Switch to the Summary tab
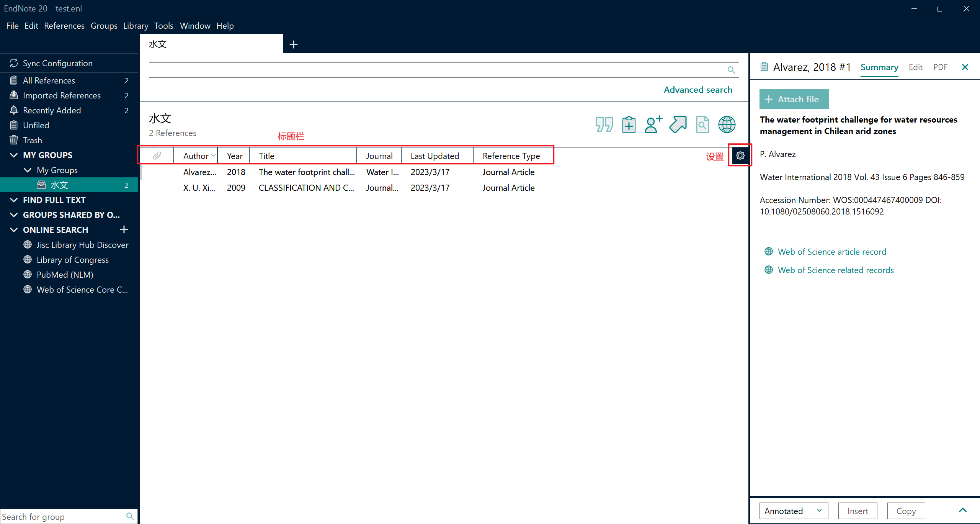The height and width of the screenshot is (524, 980). [x=879, y=67]
